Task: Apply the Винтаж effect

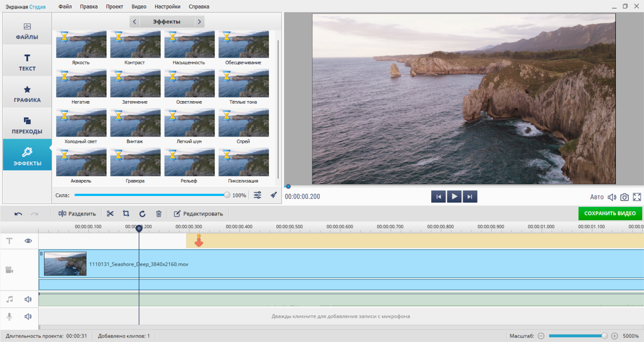Action: 135,123
